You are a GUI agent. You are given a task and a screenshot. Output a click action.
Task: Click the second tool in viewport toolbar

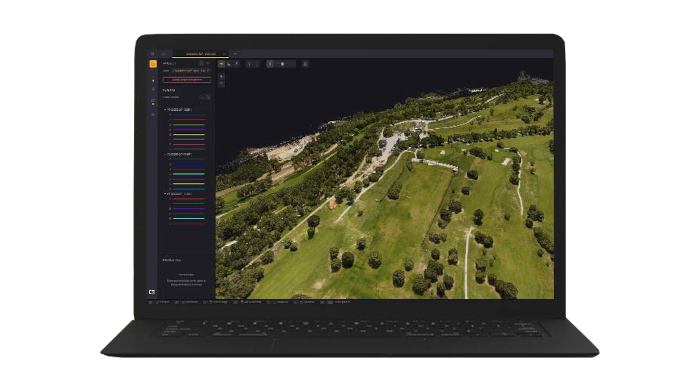[229, 64]
